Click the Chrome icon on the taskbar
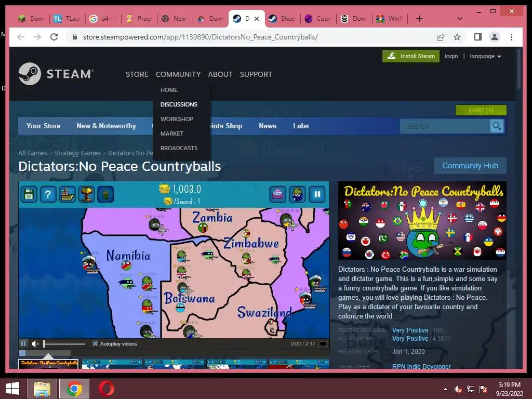Screen dimensions: 532x399 coord(74,389)
